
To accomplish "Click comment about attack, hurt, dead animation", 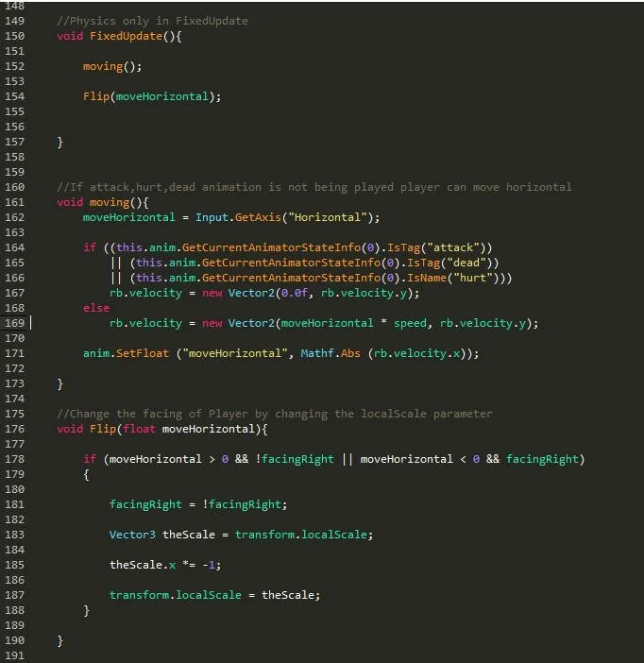I will 314,187.
